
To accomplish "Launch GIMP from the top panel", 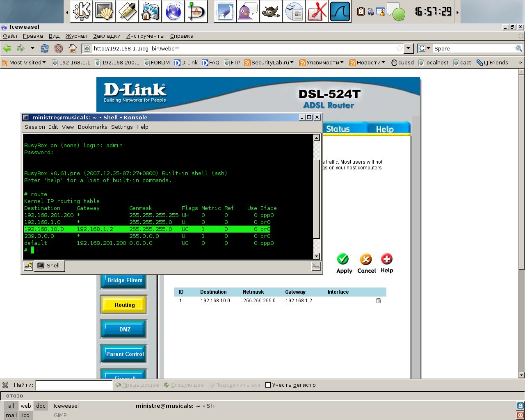I will [271, 11].
